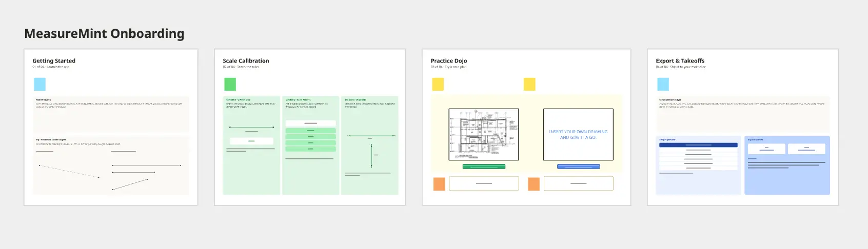The image size is (868, 249).
Task: Select the yellow square above the insert-drawing box
Action: coord(529,84)
